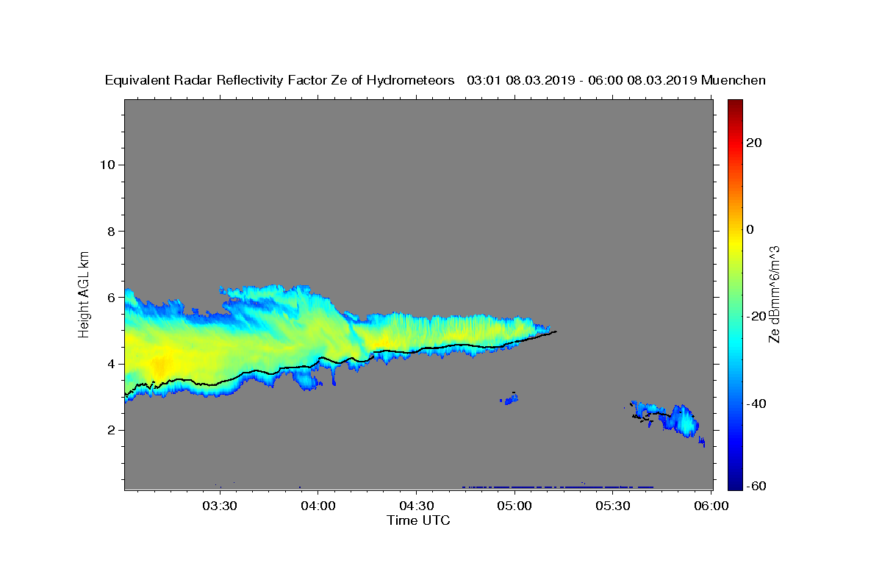The image size is (882, 588).
Task: Click the '4' height tick label
Action: click(111, 364)
